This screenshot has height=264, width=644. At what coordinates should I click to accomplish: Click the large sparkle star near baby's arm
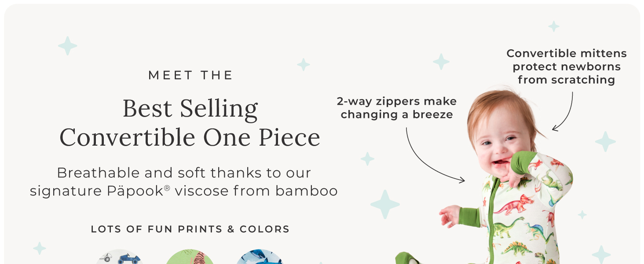[x=385, y=205]
